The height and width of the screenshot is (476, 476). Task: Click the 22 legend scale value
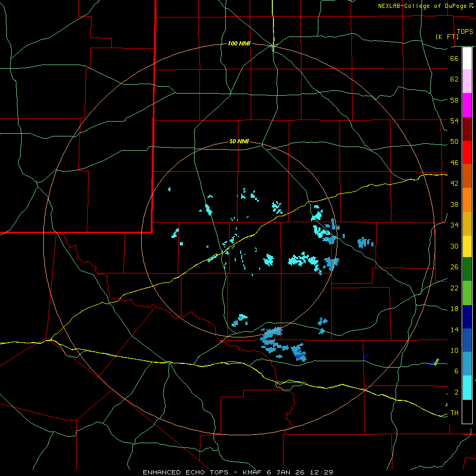(454, 288)
